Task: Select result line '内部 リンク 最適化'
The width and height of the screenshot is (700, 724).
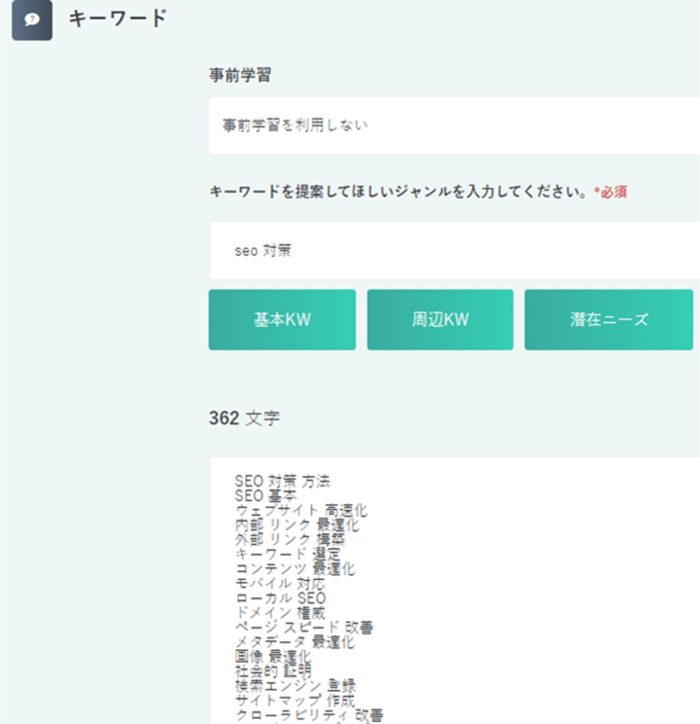Action: 297,525
